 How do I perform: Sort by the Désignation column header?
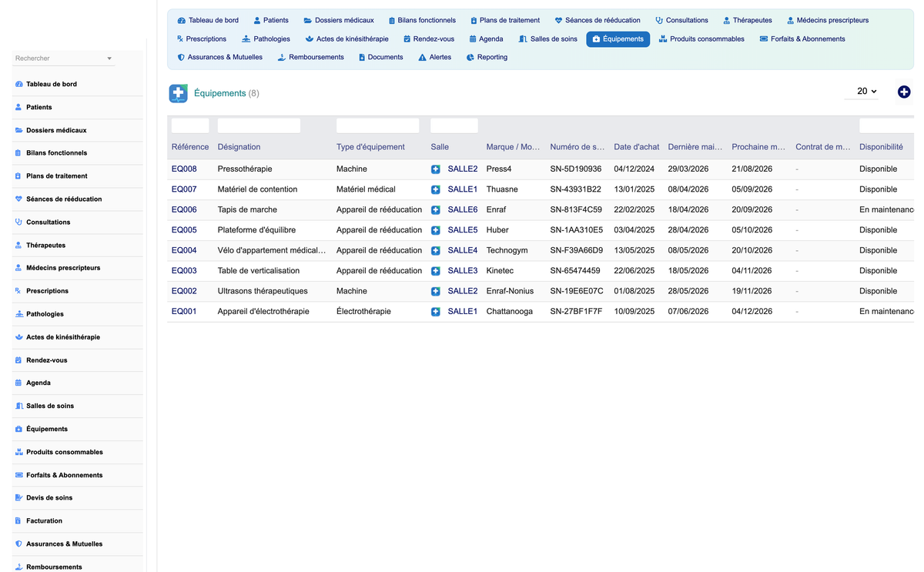coord(239,147)
